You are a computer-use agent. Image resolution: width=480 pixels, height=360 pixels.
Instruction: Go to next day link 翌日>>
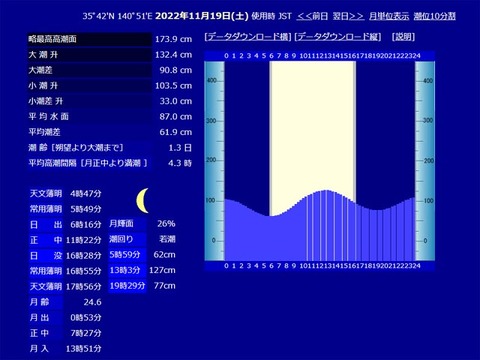[348, 16]
